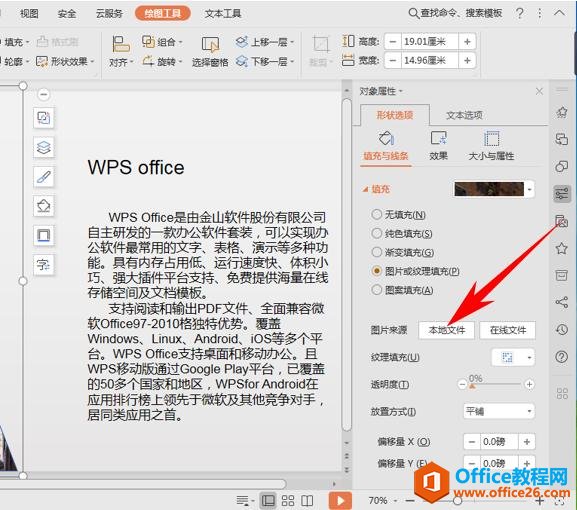Screen dimensions: 577x510
Task: Click the 组合 group icon
Action: coord(148,42)
